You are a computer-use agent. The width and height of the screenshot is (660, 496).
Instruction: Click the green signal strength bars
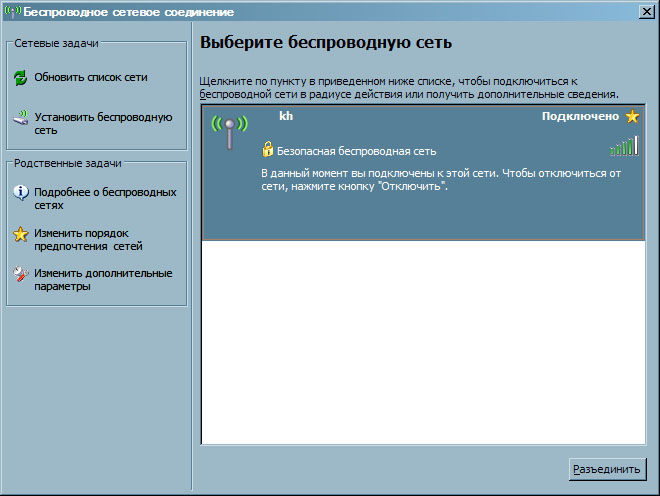point(623,146)
